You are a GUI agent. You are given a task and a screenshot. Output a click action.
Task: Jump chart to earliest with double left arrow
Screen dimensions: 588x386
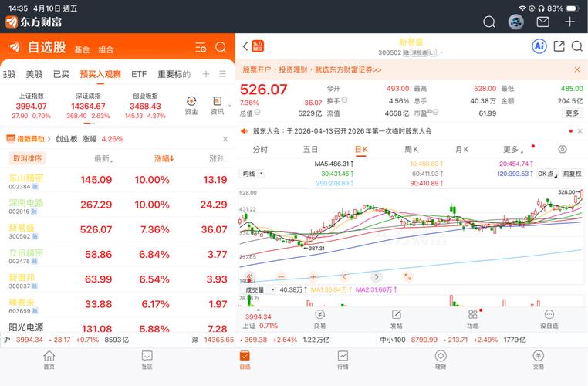pyautogui.click(x=249, y=277)
